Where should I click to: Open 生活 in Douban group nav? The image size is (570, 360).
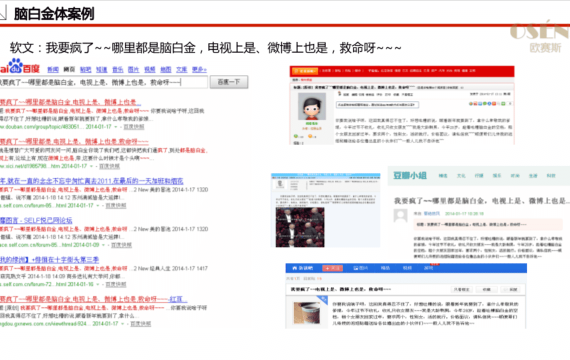pyautogui.click(x=533, y=176)
